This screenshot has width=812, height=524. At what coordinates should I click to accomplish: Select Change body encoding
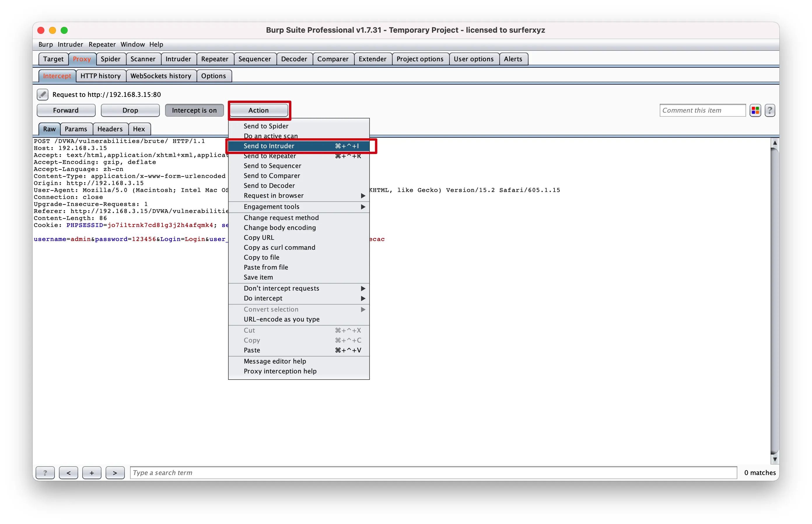[x=299, y=228]
